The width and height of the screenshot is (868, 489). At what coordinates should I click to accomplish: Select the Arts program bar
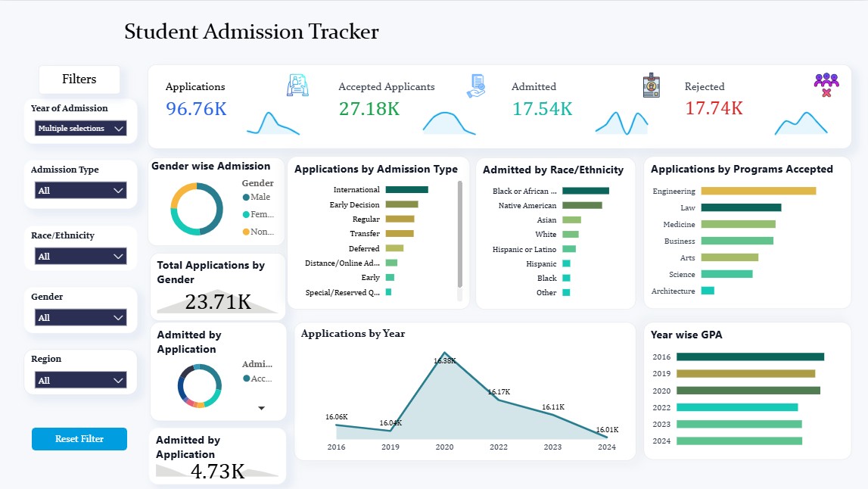click(x=730, y=257)
